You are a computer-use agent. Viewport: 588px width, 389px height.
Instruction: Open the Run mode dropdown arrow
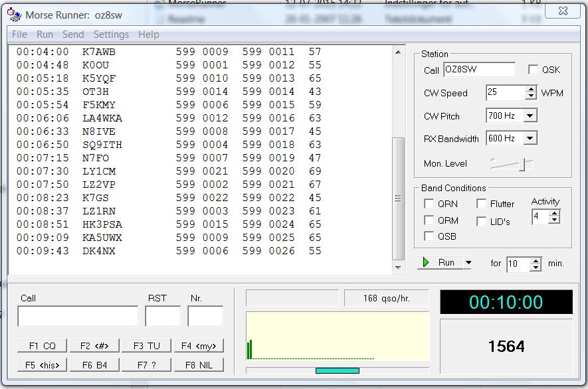point(468,263)
